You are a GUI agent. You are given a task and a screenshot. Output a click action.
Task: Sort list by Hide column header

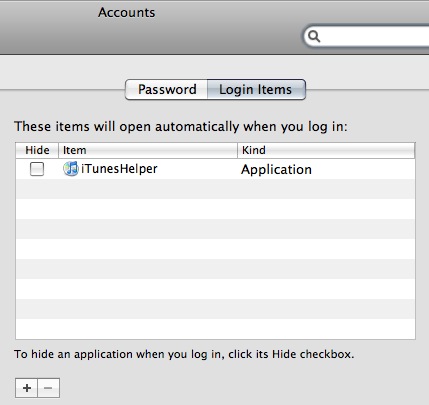[x=37, y=150]
